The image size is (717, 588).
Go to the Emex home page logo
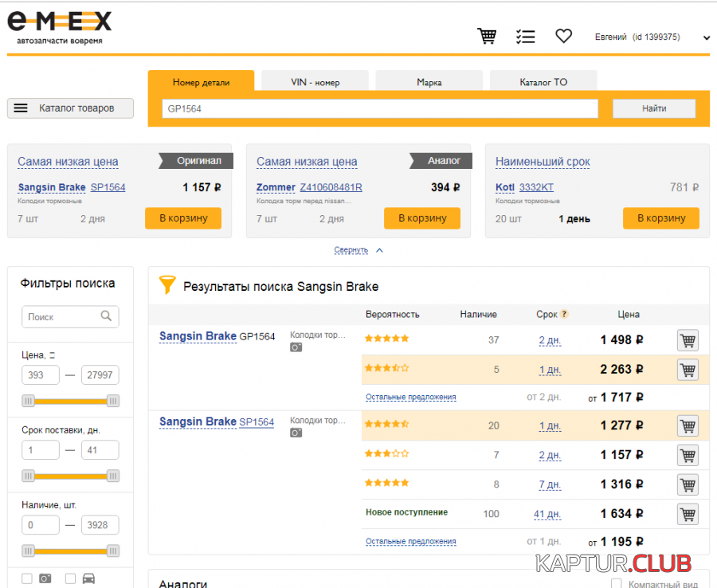[60, 28]
